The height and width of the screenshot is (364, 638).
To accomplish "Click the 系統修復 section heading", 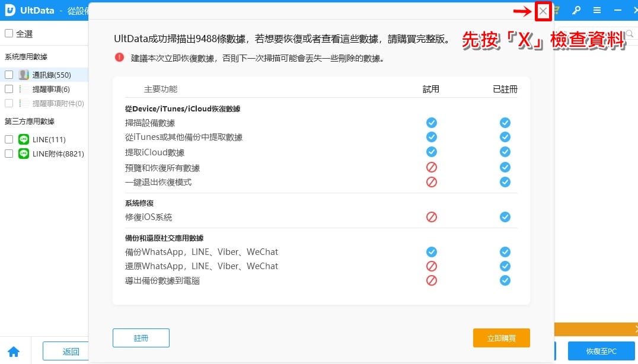I will (x=139, y=203).
